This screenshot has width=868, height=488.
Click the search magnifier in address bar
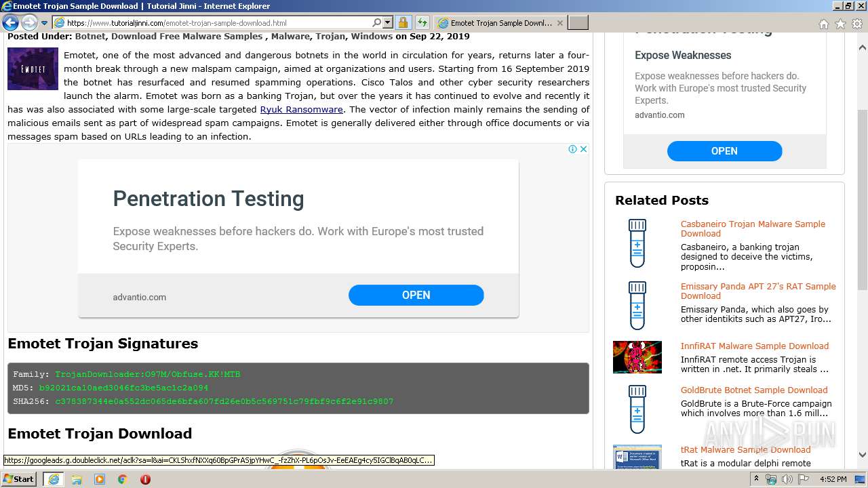377,22
